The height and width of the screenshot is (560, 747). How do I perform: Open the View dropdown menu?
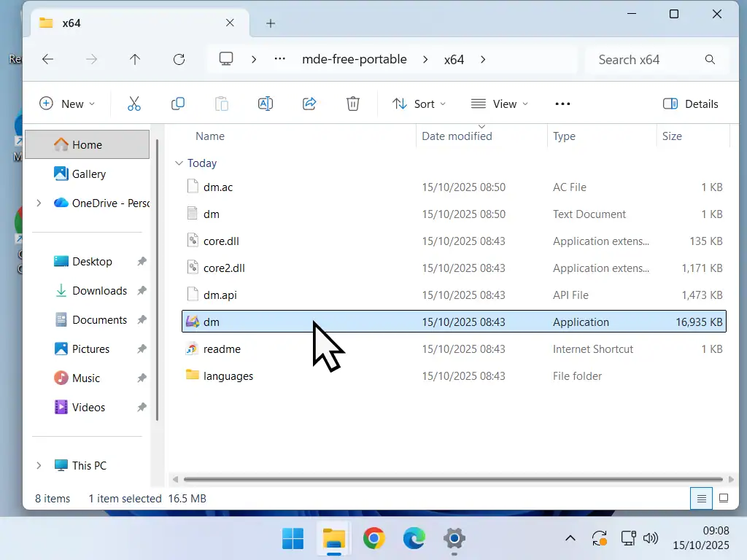pos(500,104)
